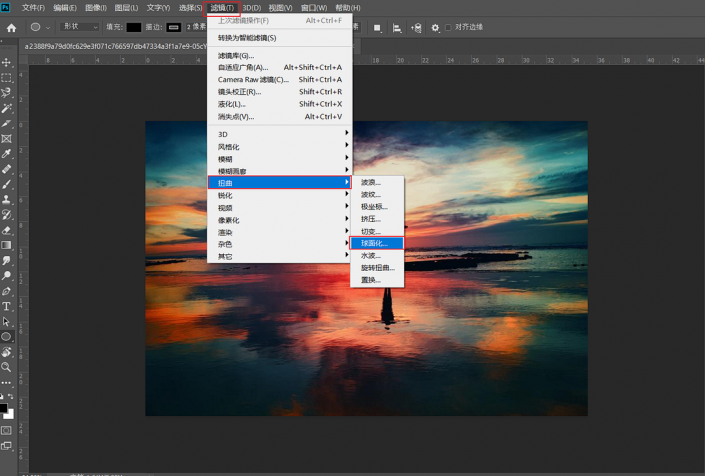Viewport: 705px width, 476px height.
Task: Open the 图像 menu in menu bar
Action: coord(96,8)
